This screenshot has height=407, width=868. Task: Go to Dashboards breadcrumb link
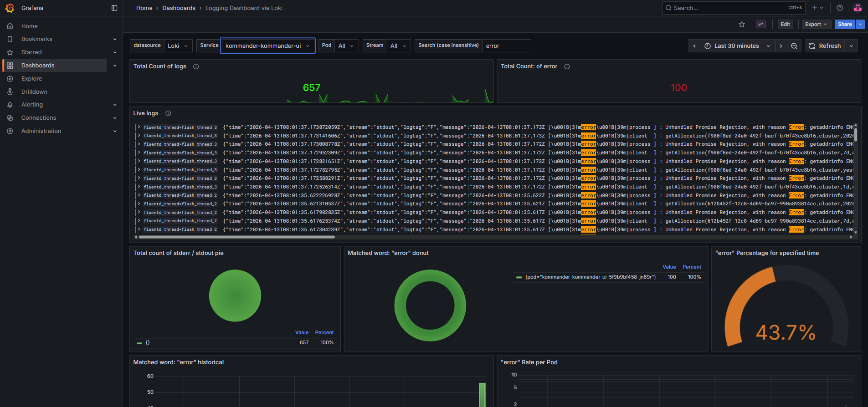[179, 8]
